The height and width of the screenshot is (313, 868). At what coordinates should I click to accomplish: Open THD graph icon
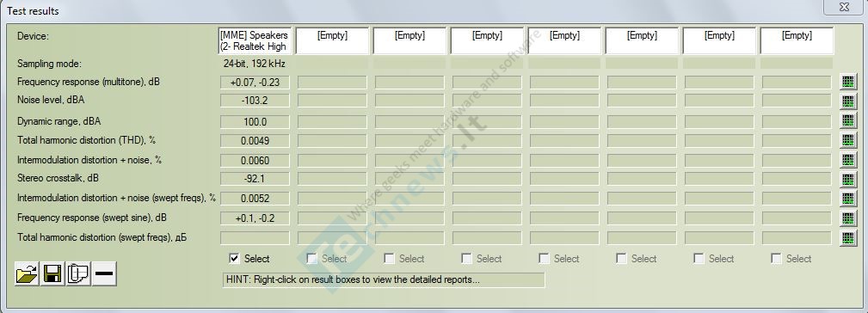tap(847, 140)
